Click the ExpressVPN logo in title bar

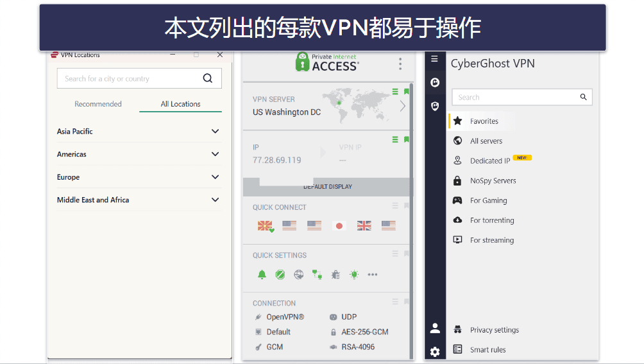[x=55, y=55]
